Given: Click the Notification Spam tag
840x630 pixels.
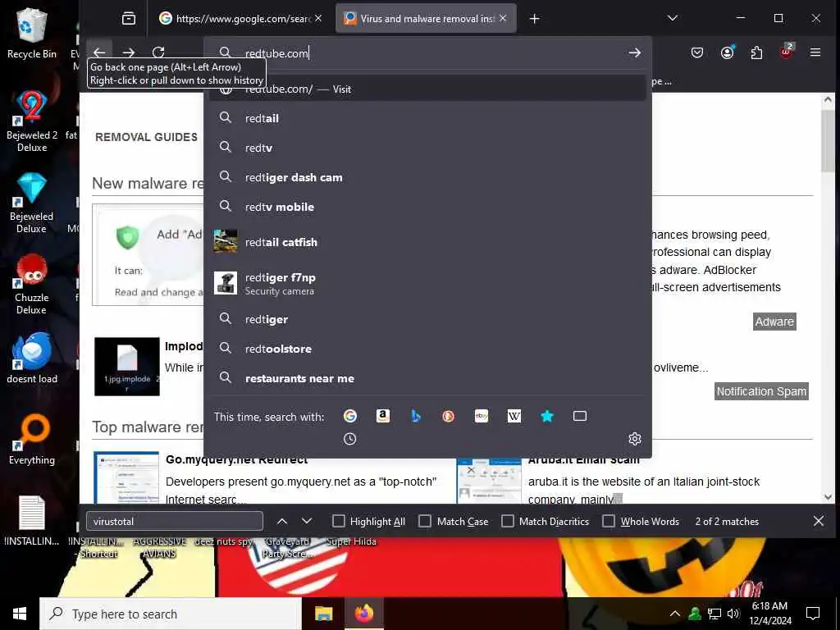Looking at the screenshot, I should pyautogui.click(x=761, y=391).
